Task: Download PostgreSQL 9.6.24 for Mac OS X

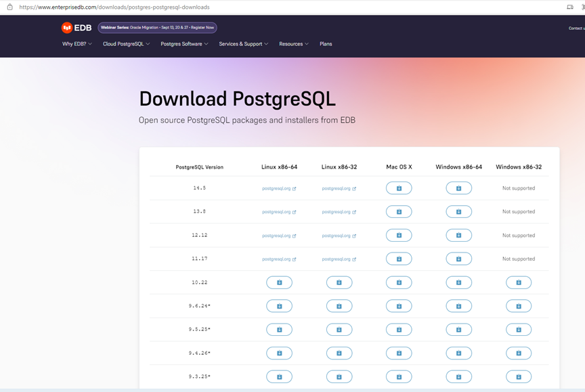Action: pos(399,306)
